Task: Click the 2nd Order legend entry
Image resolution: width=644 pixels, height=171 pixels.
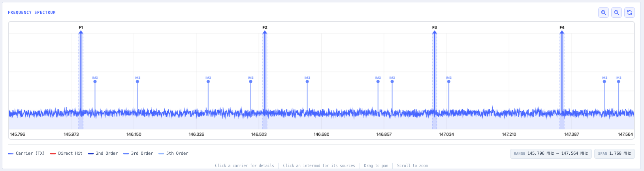Action: tap(103, 153)
